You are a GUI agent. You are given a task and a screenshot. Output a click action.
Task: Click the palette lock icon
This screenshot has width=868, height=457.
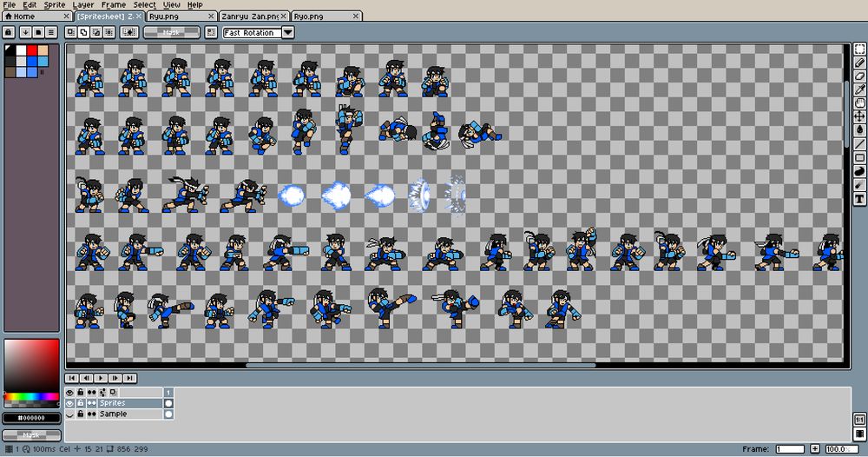9,33
